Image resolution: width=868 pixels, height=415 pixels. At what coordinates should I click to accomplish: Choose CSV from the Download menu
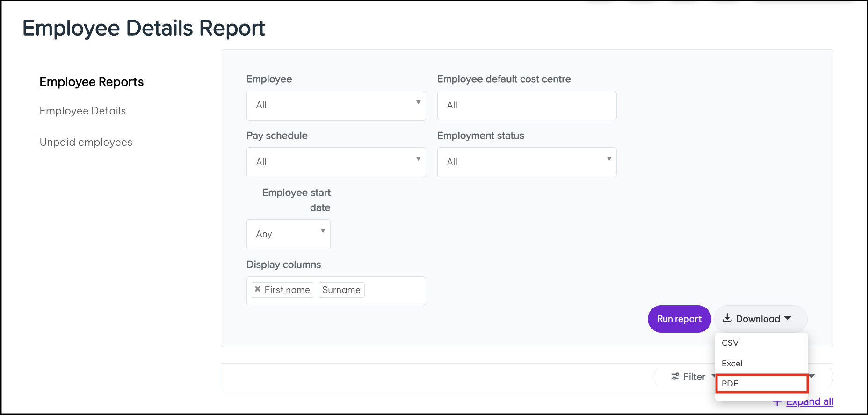coord(730,343)
